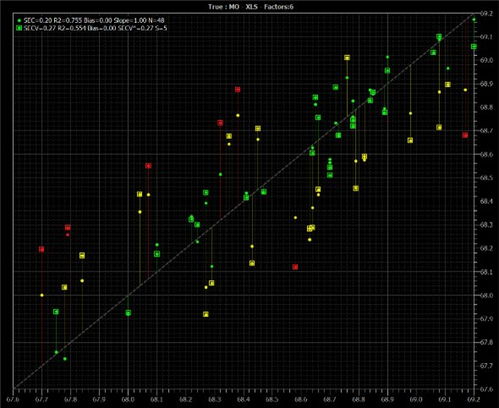Select the lowest green dot near 67.7
The height and width of the screenshot is (408, 499).
65,359
